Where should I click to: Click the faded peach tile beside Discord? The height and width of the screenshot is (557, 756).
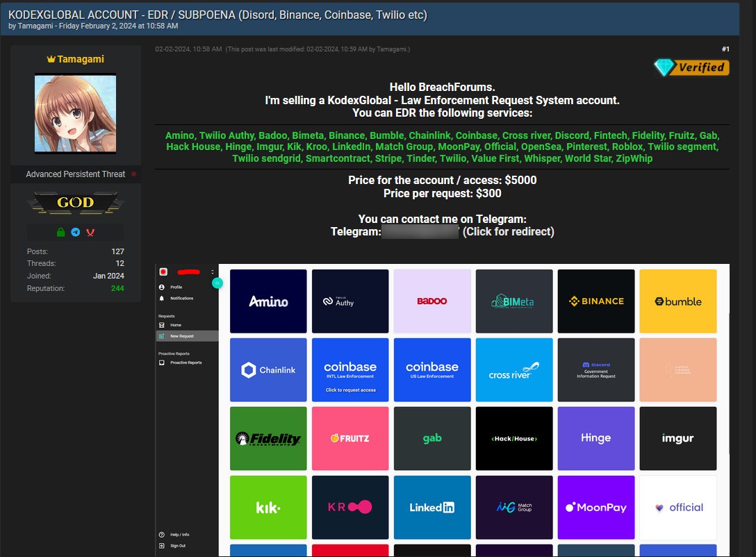coord(678,369)
